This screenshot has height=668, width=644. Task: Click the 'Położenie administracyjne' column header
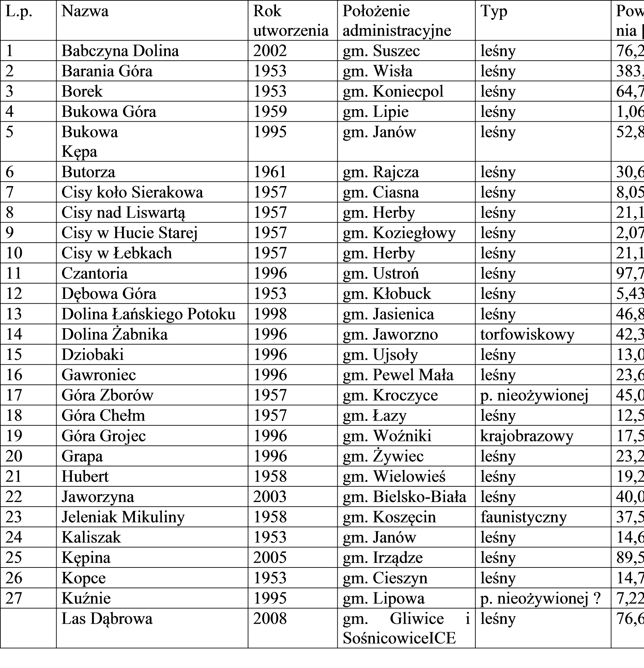[x=397, y=21]
